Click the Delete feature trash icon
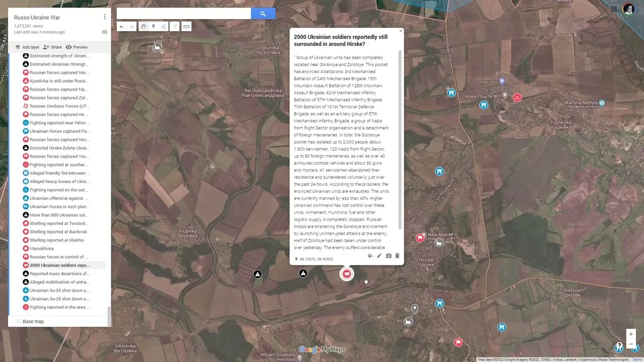Viewport: 644px width, 362px height. (397, 256)
